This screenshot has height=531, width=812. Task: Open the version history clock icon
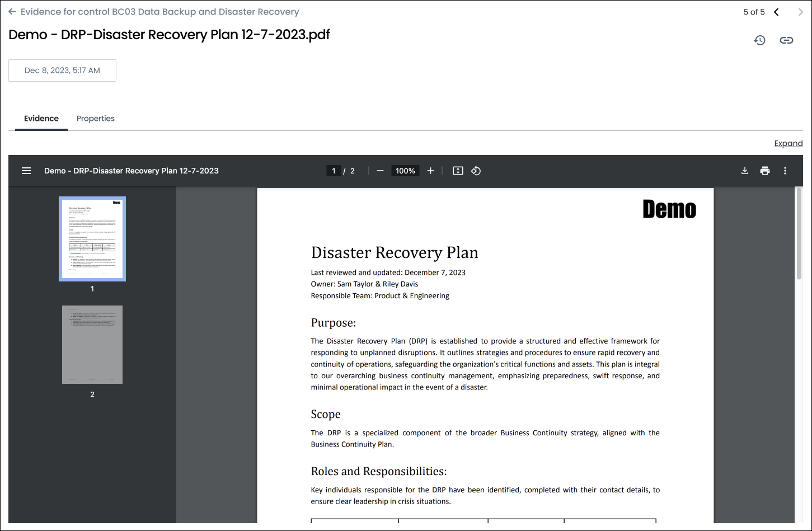click(759, 40)
